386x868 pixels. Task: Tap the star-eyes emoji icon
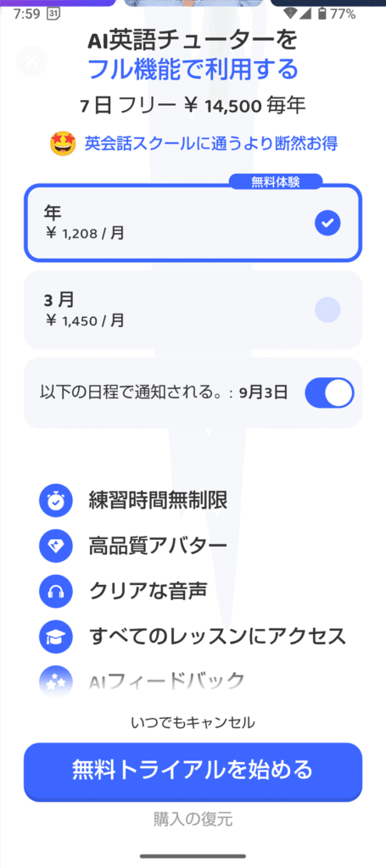click(x=63, y=144)
